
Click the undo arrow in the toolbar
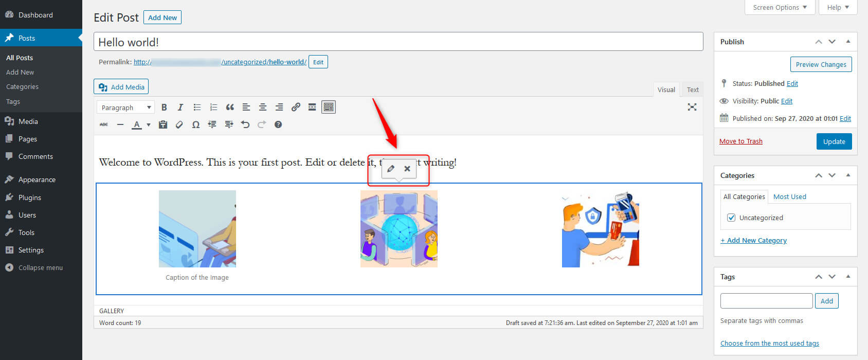coord(245,124)
